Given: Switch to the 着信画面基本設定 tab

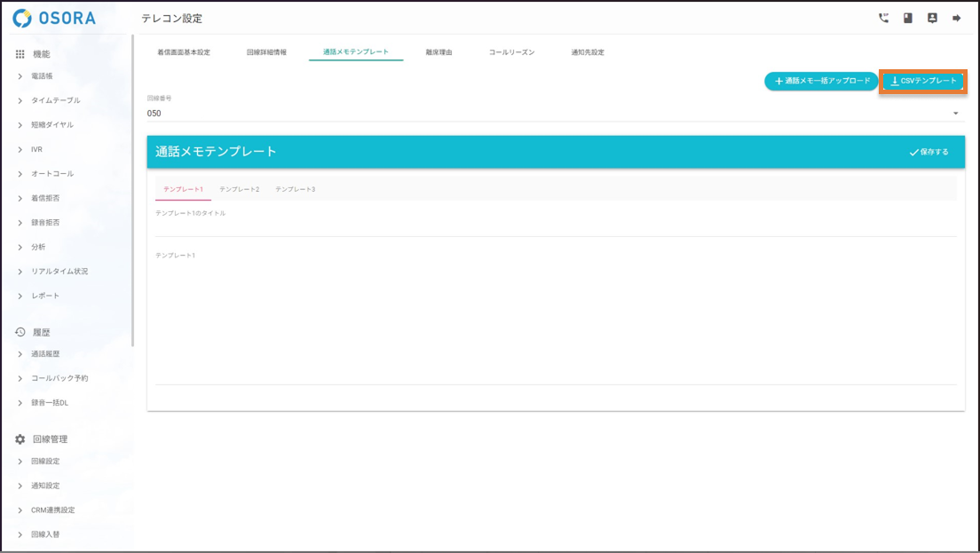Looking at the screenshot, I should pos(184,52).
